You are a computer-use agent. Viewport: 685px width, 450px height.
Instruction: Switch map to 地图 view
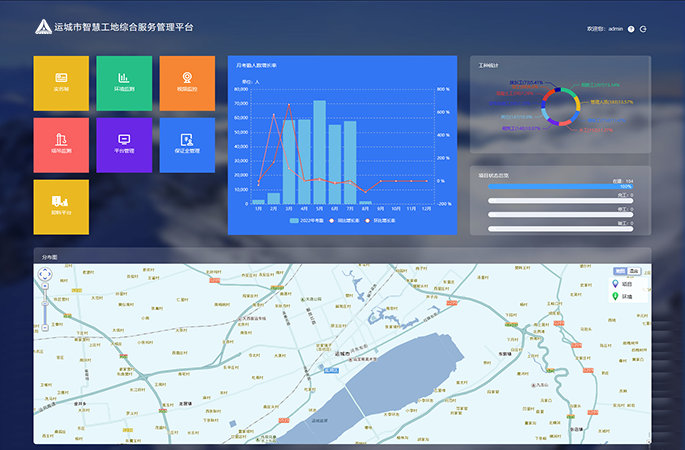pos(620,271)
